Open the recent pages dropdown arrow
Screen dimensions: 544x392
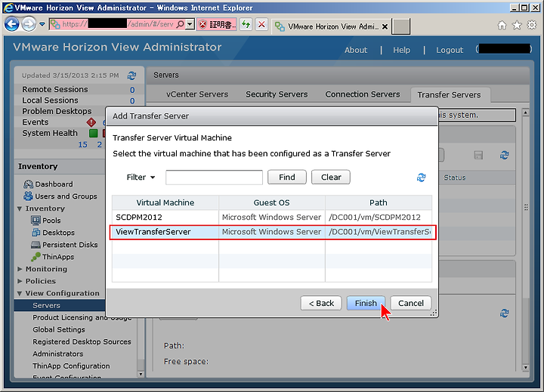(x=42, y=24)
